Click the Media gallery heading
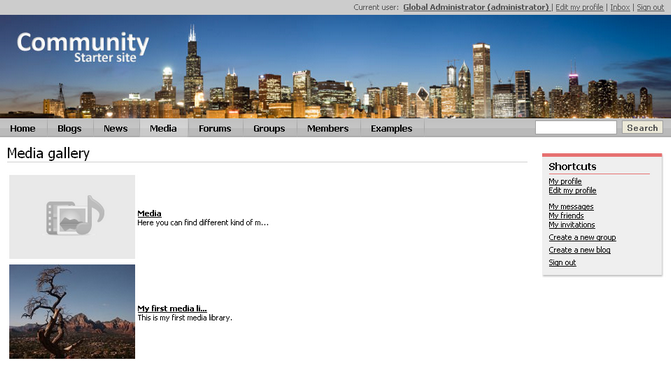671x373 pixels. (48, 153)
